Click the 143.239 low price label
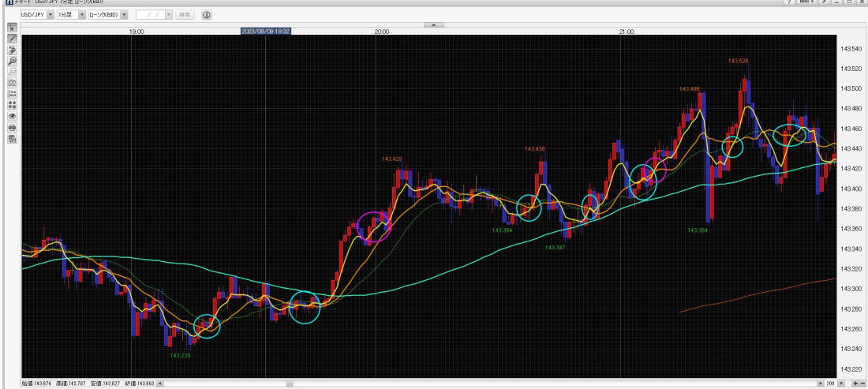The height and width of the screenshot is (389, 868). click(x=181, y=355)
